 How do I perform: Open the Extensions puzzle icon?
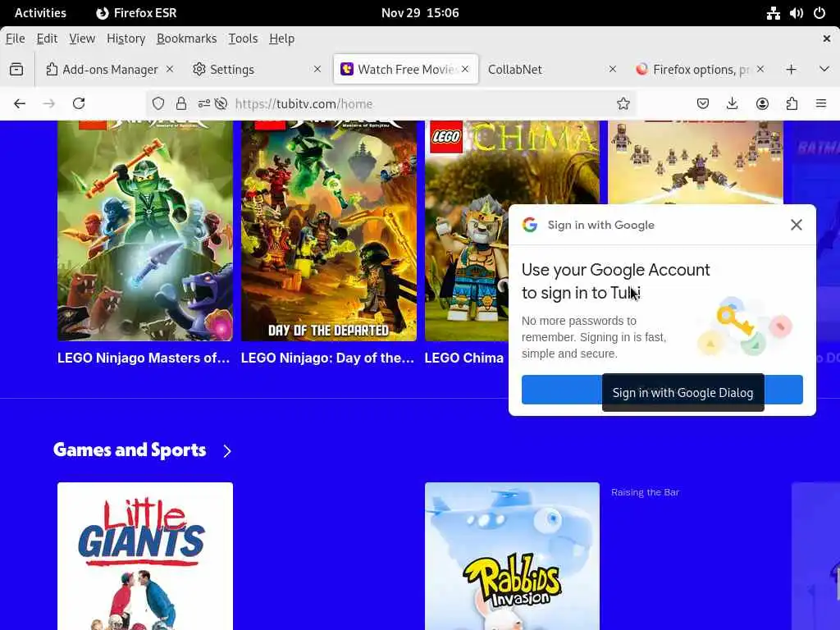click(x=792, y=103)
